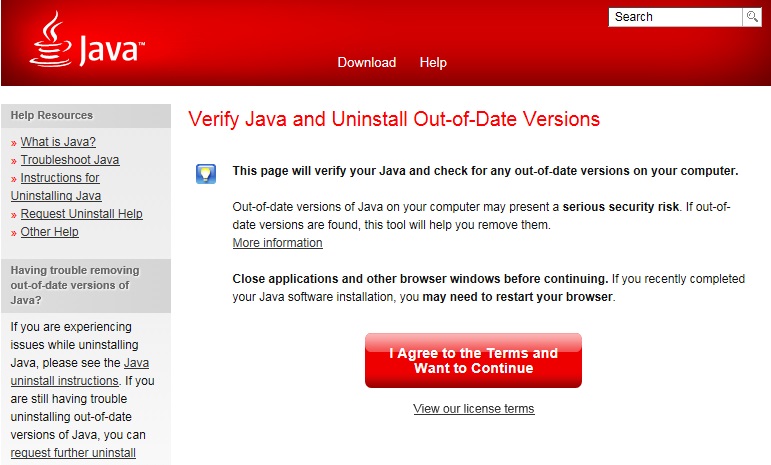Open the What is Java? link
The height and width of the screenshot is (465, 771).
(x=58, y=142)
